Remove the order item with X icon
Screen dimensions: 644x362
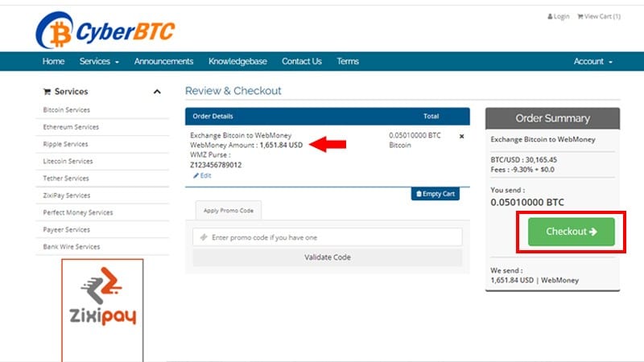[x=461, y=136]
